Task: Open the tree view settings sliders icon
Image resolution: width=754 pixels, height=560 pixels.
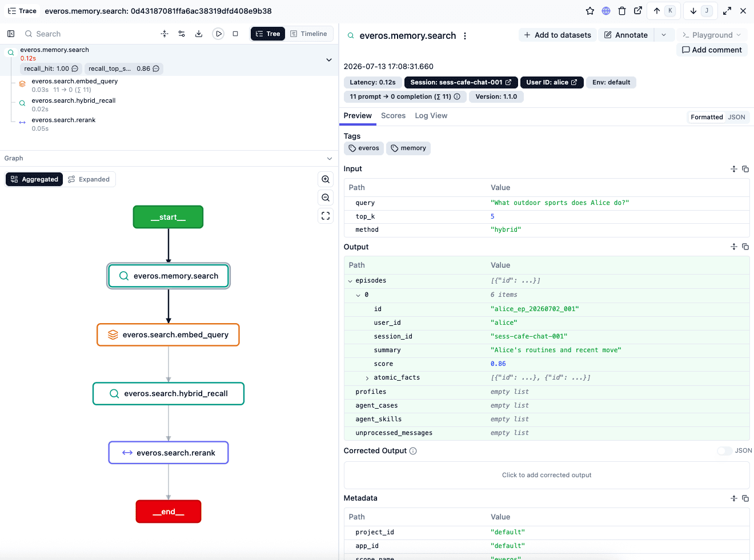Action: click(x=182, y=34)
